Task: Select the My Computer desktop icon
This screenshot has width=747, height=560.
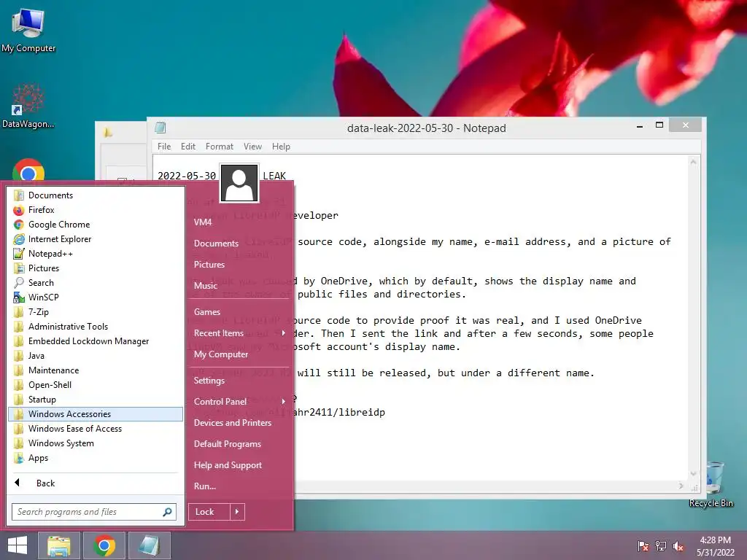Action: pyautogui.click(x=28, y=31)
